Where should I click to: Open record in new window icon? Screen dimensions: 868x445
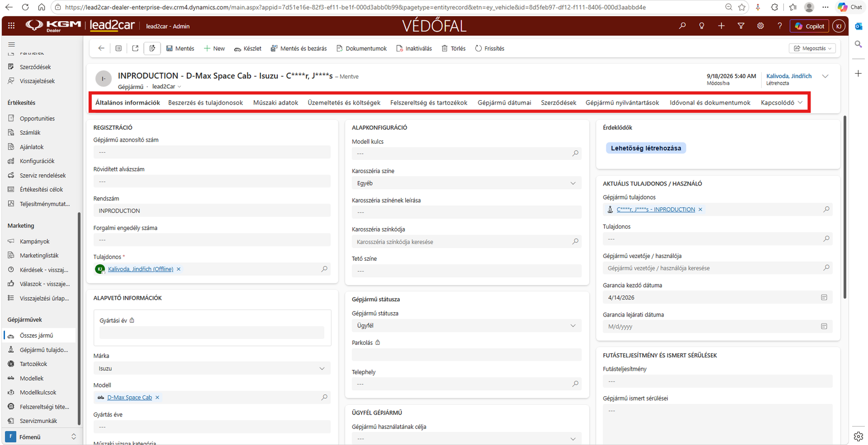coord(135,48)
